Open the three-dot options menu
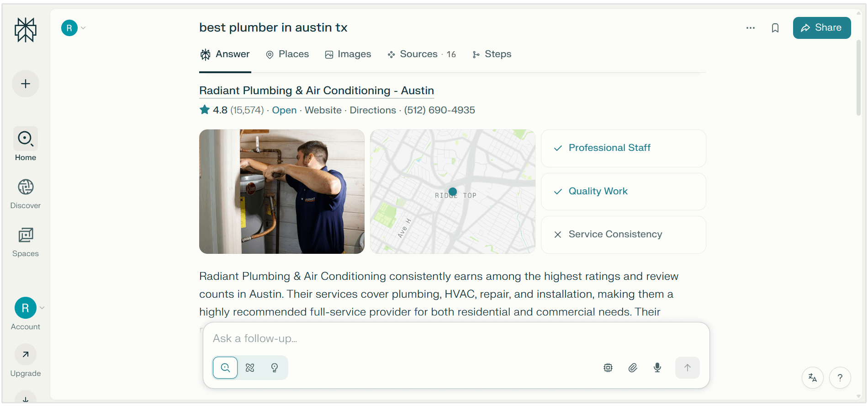 [x=750, y=28]
